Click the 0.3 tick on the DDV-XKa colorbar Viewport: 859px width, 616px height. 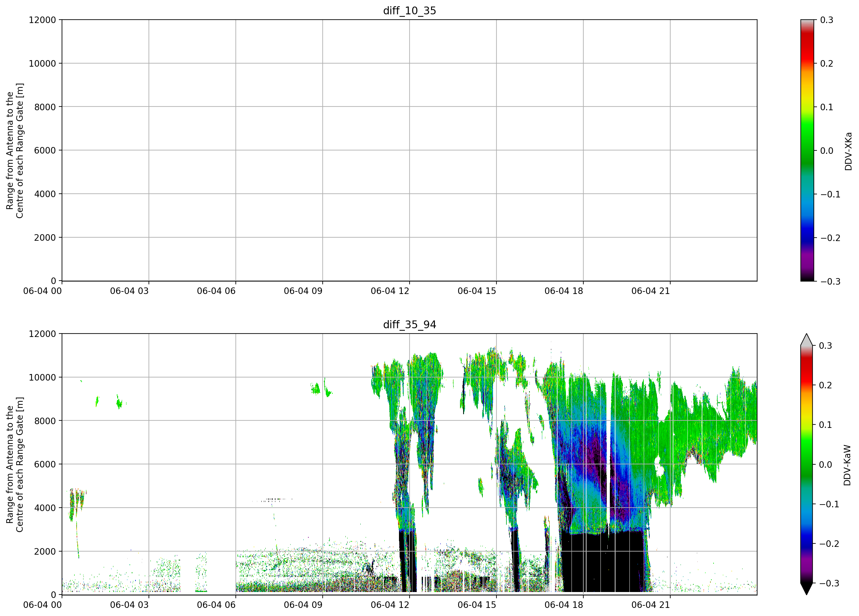(826, 20)
